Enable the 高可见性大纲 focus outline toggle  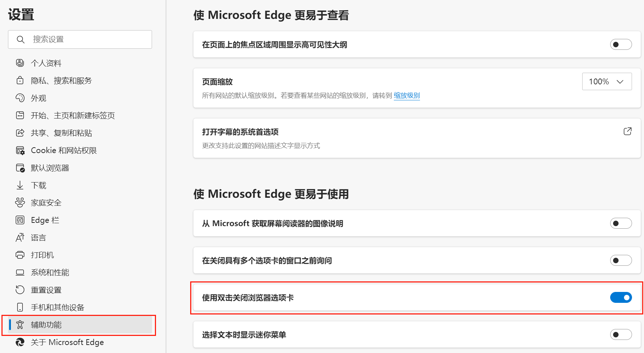(621, 45)
